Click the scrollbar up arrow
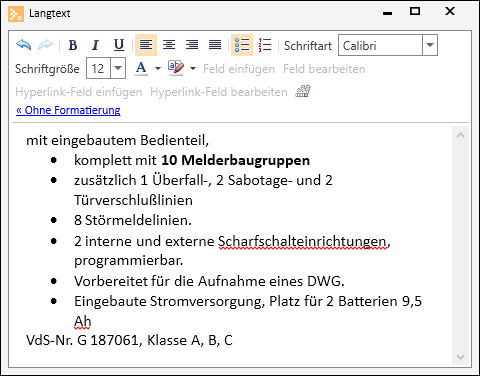Viewport: 480px width, 376px height. [460, 135]
